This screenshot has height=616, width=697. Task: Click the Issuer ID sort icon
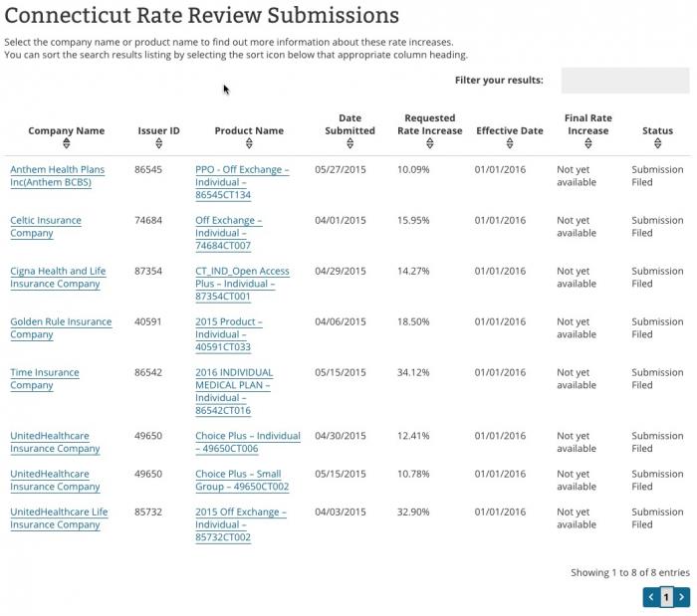158,144
